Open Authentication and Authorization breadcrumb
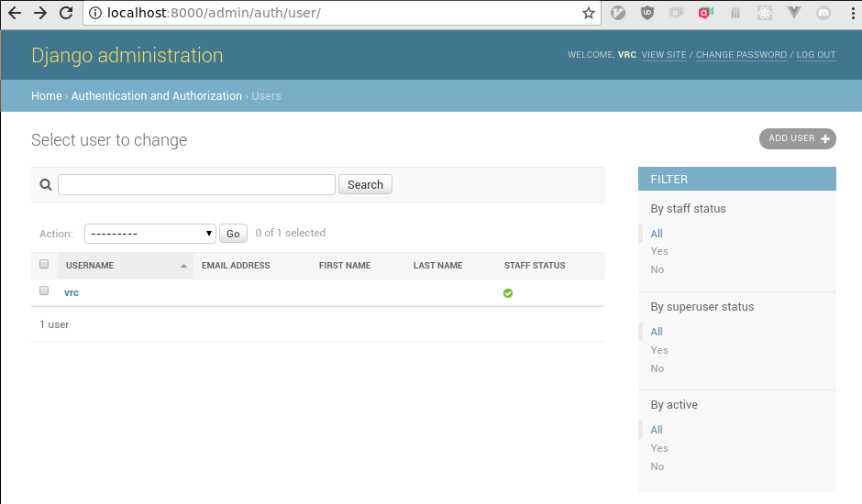The image size is (862, 504). 157,95
